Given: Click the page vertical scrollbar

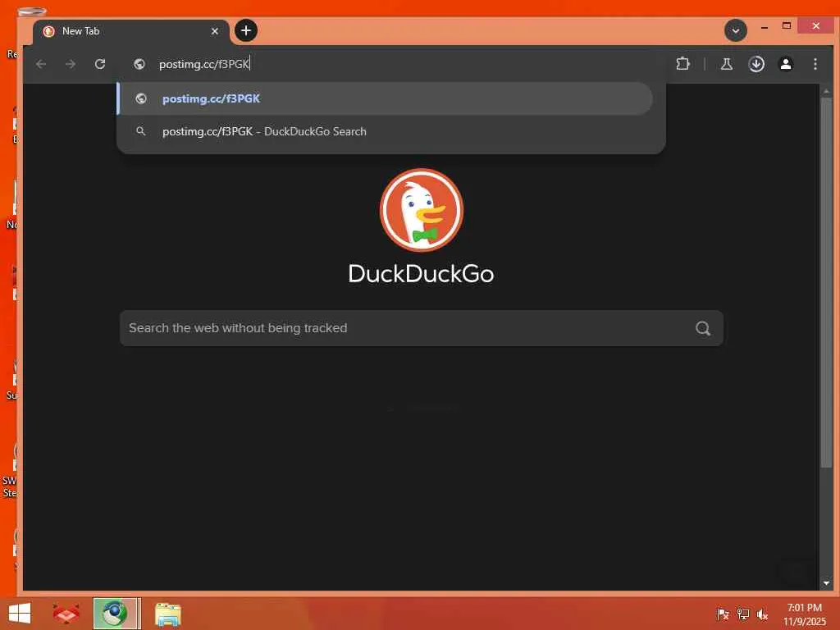Looking at the screenshot, I should tap(826, 282).
